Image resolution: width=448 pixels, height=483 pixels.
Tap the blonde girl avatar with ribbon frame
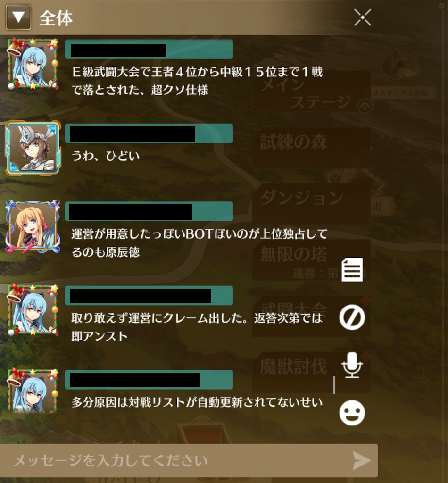(33, 226)
